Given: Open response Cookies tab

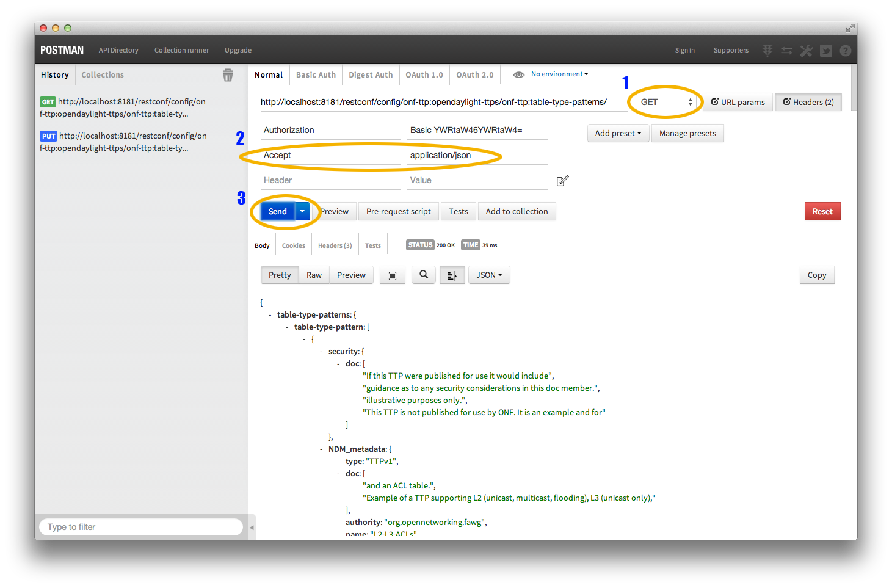Looking at the screenshot, I should (294, 245).
